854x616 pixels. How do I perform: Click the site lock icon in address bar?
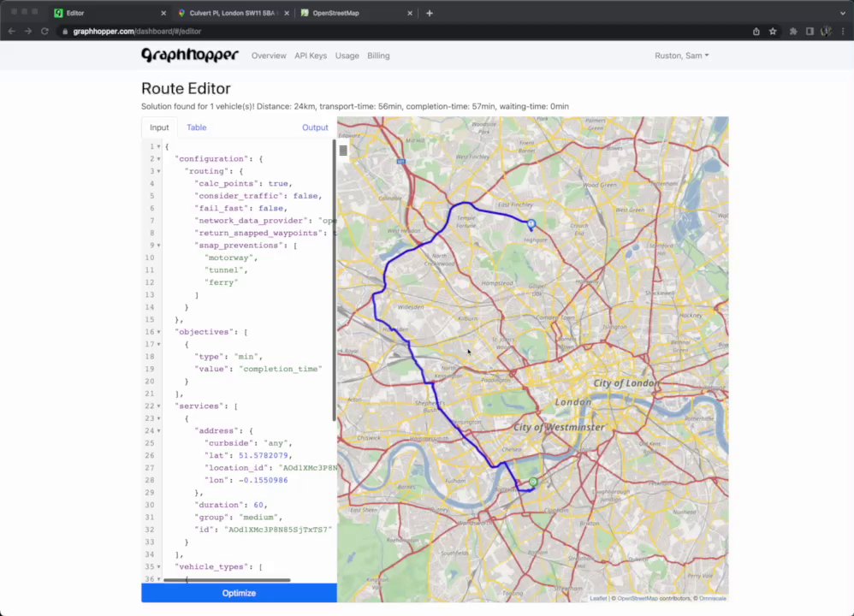coord(65,32)
